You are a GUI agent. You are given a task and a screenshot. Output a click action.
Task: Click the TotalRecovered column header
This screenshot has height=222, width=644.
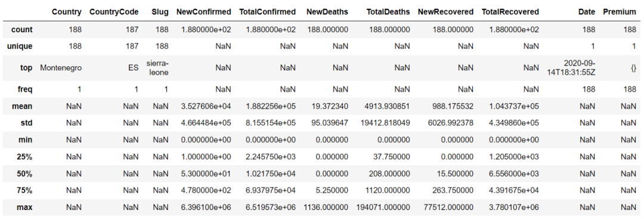510,12
